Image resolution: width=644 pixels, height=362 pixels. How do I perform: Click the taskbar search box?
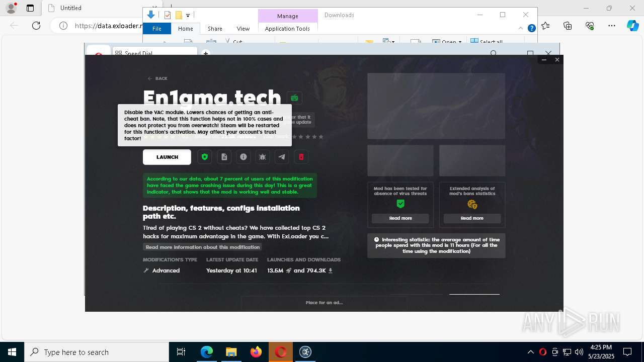pos(97,352)
